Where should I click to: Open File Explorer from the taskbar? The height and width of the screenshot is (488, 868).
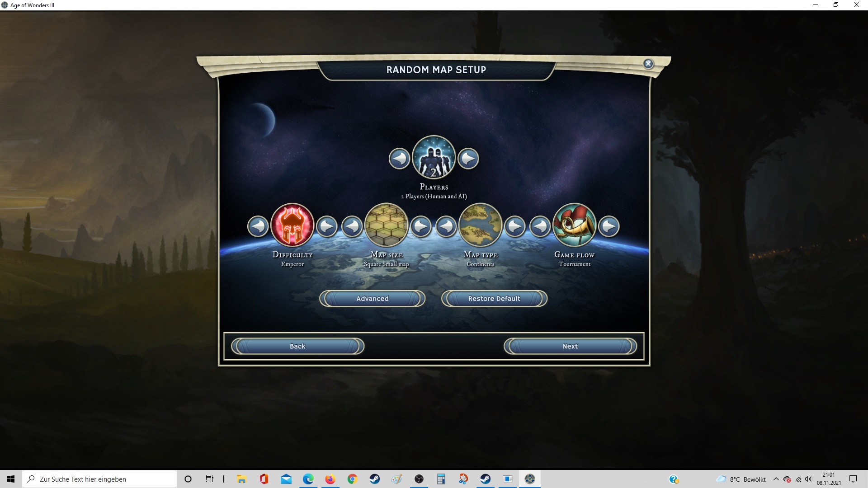point(241,479)
